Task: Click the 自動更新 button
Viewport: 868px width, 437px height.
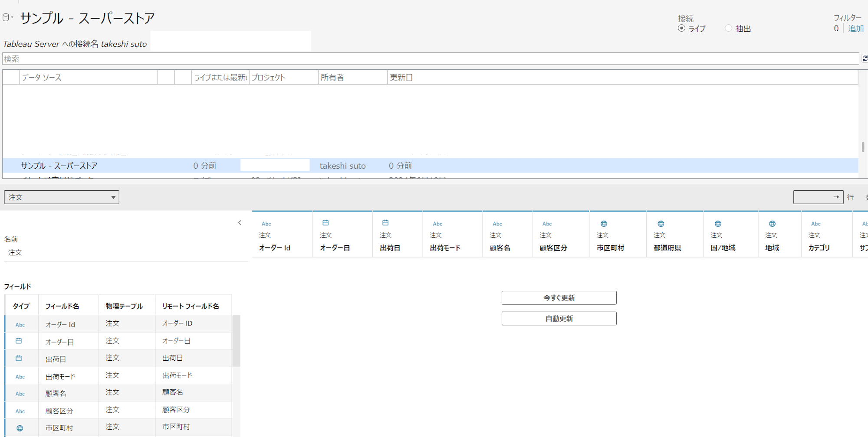Action: click(x=559, y=319)
